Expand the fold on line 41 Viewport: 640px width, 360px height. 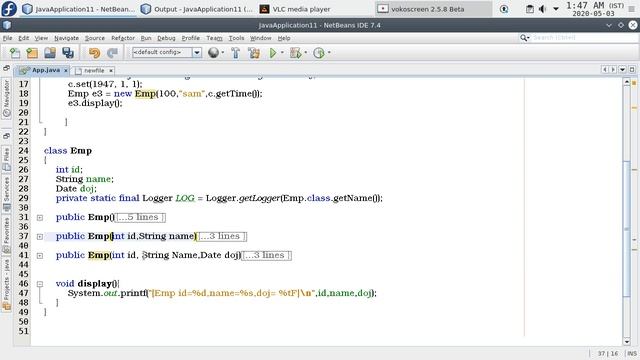click(x=40, y=256)
